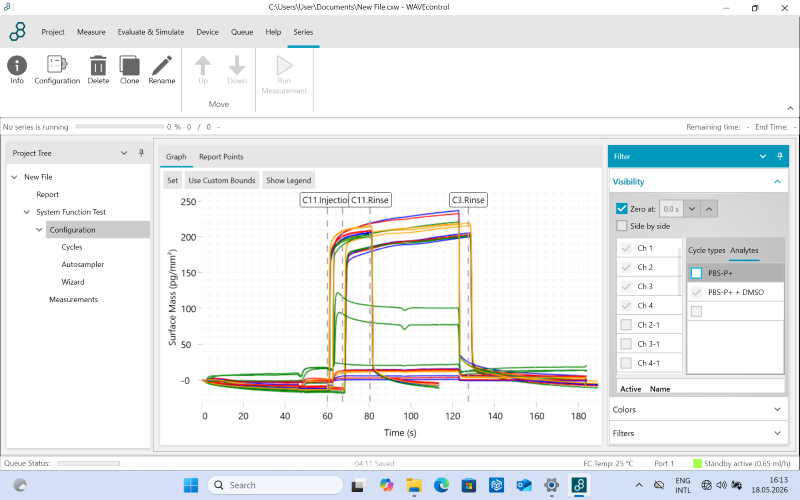800x500 pixels.
Task: Check the Ch 2-1 channel checkbox
Action: [626, 324]
